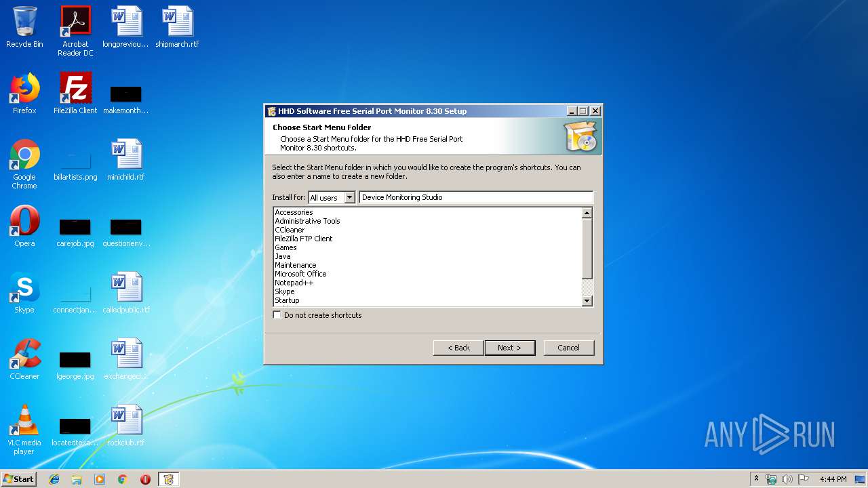Open calledpublic.rtf document icon
The height and width of the screenshot is (488, 868).
(126, 293)
